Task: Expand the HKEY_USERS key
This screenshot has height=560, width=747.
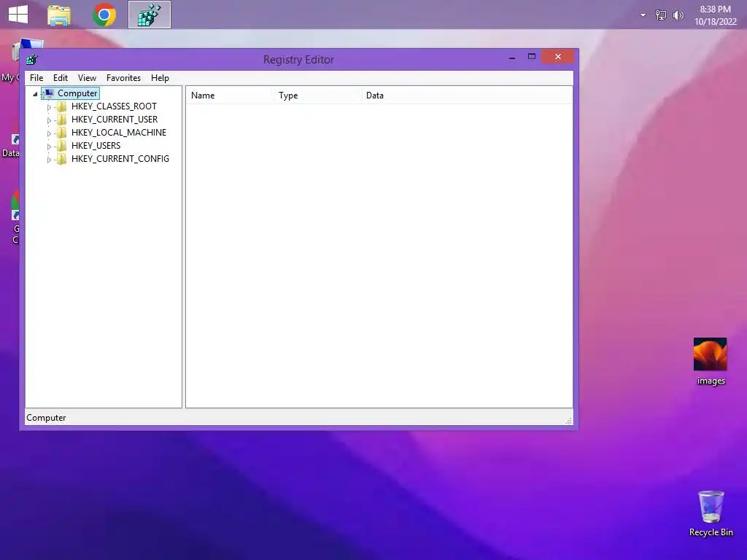Action: pyautogui.click(x=49, y=146)
